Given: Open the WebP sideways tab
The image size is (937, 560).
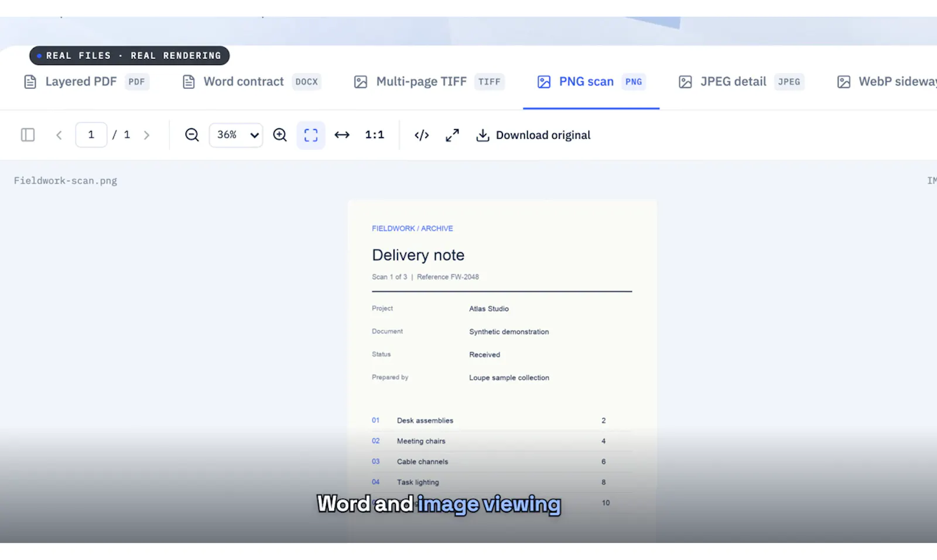Looking at the screenshot, I should click(x=887, y=82).
